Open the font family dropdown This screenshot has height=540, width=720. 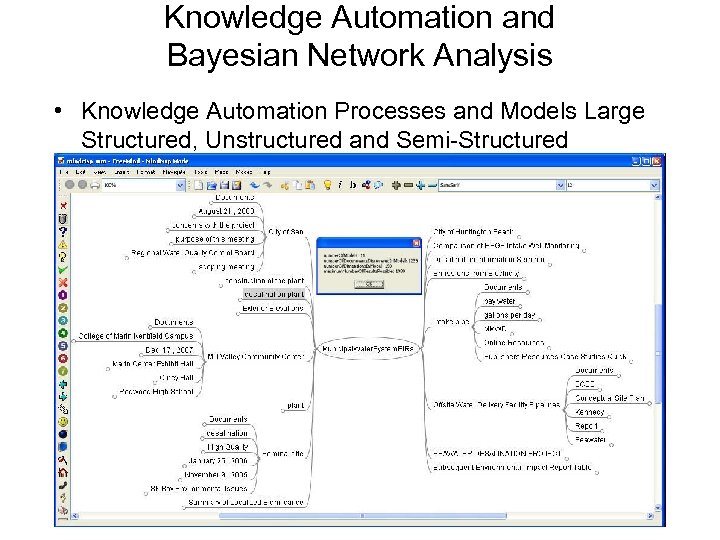[x=560, y=185]
